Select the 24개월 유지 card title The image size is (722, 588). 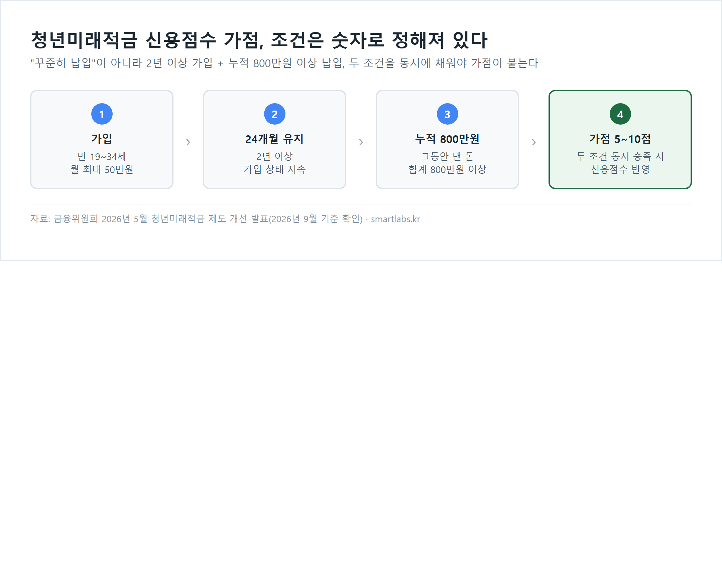pos(274,139)
